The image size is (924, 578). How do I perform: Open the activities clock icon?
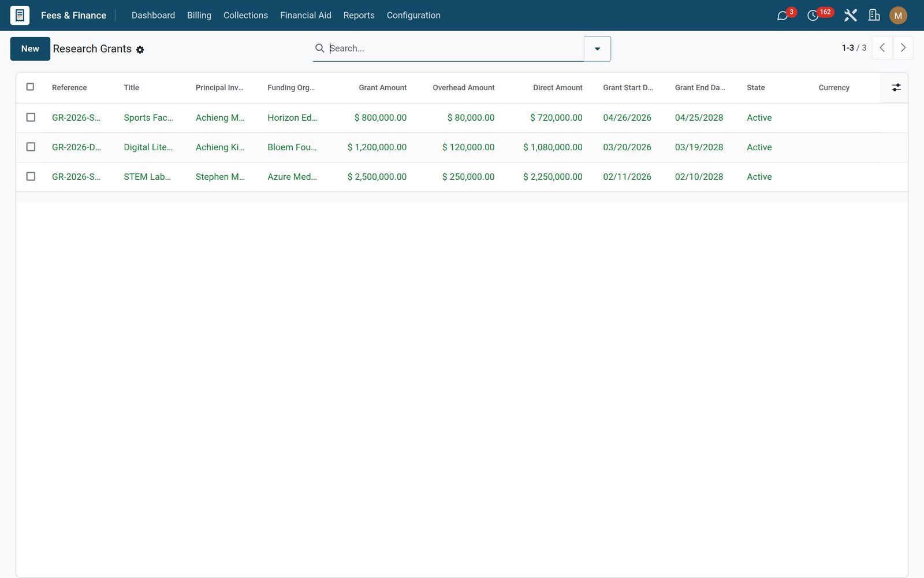(x=813, y=16)
